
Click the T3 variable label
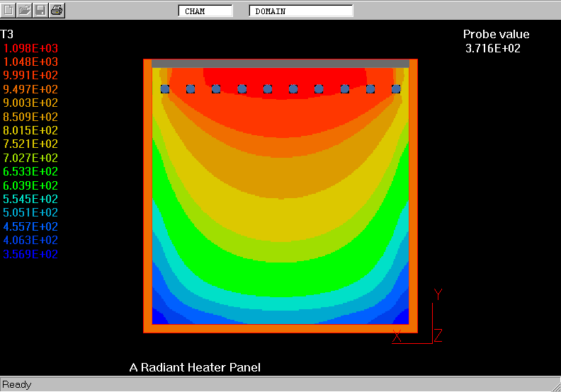(7, 34)
